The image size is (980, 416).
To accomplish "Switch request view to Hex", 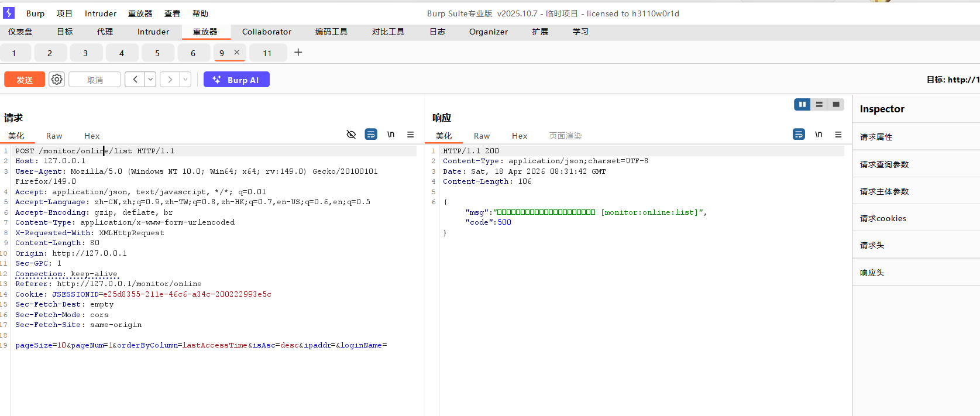I will [92, 136].
